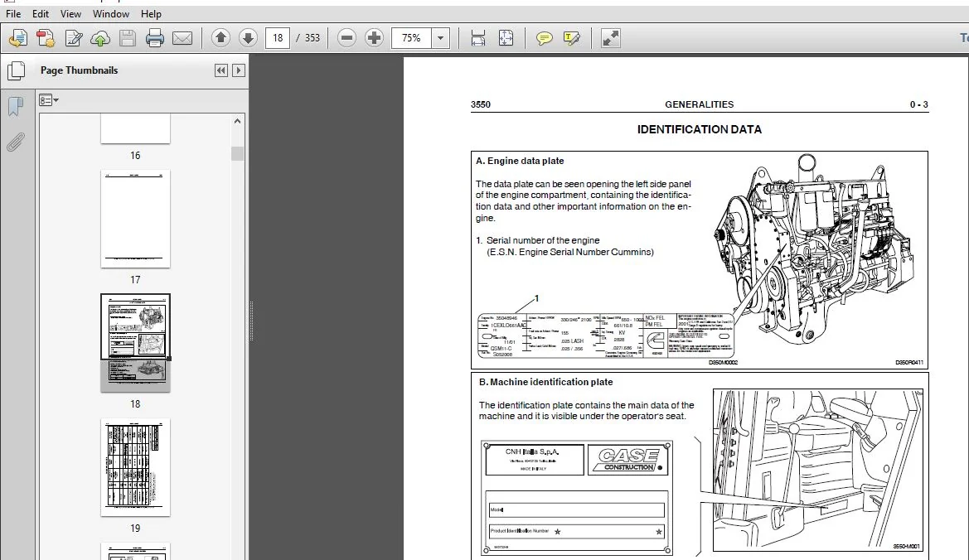969x560 pixels.
Task: Click the page label 0 - 3
Action: 918,104
